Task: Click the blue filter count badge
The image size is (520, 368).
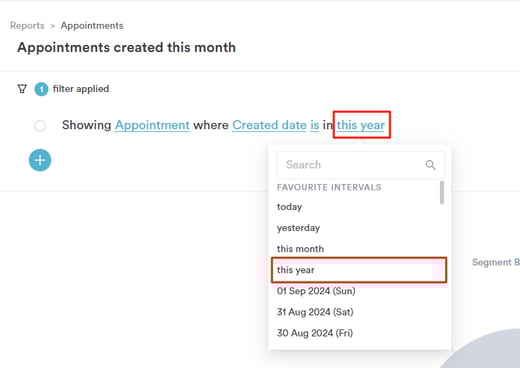Action: (41, 89)
